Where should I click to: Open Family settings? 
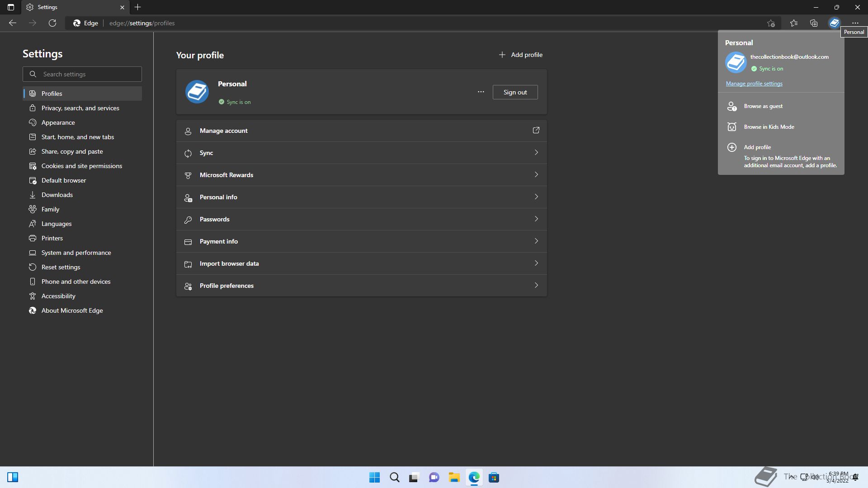pos(82,209)
